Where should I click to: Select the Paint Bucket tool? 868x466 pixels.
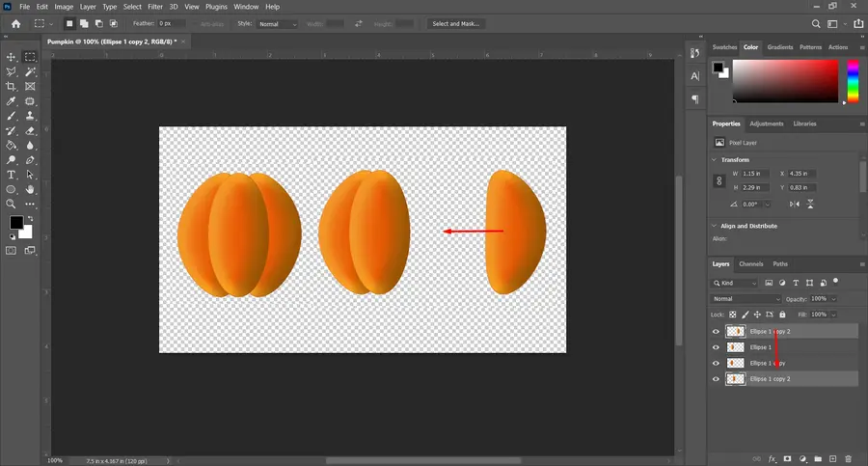click(x=11, y=145)
